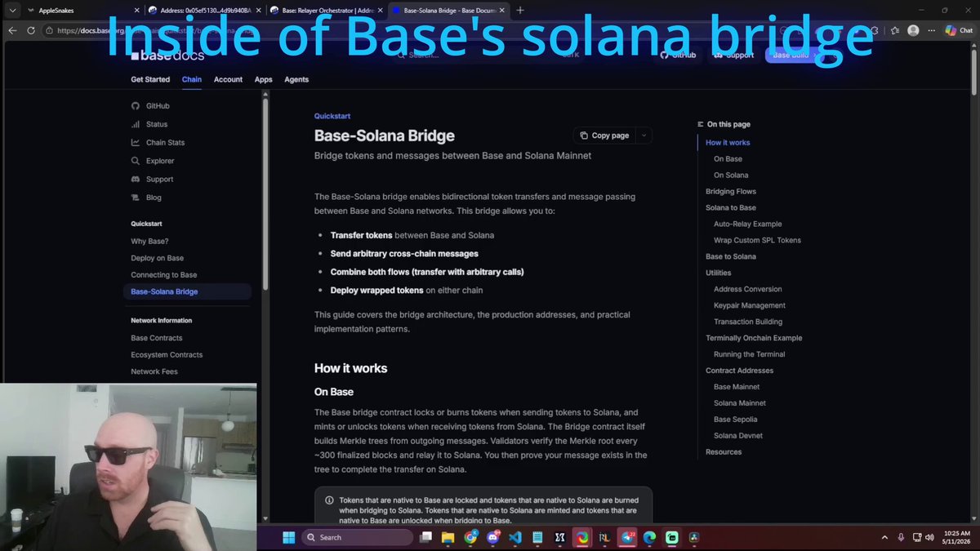This screenshot has height=551, width=980.
Task: Open Ecosystem Contracts sidebar link
Action: click(x=167, y=355)
